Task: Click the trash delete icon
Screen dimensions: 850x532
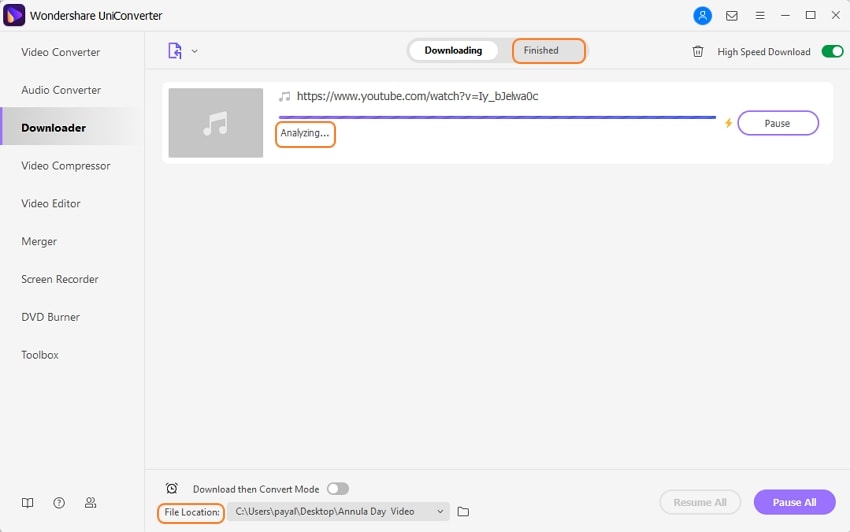Action: click(698, 52)
